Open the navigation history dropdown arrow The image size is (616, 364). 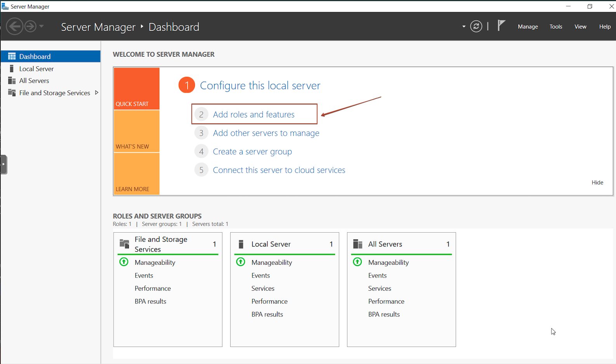[x=42, y=26]
